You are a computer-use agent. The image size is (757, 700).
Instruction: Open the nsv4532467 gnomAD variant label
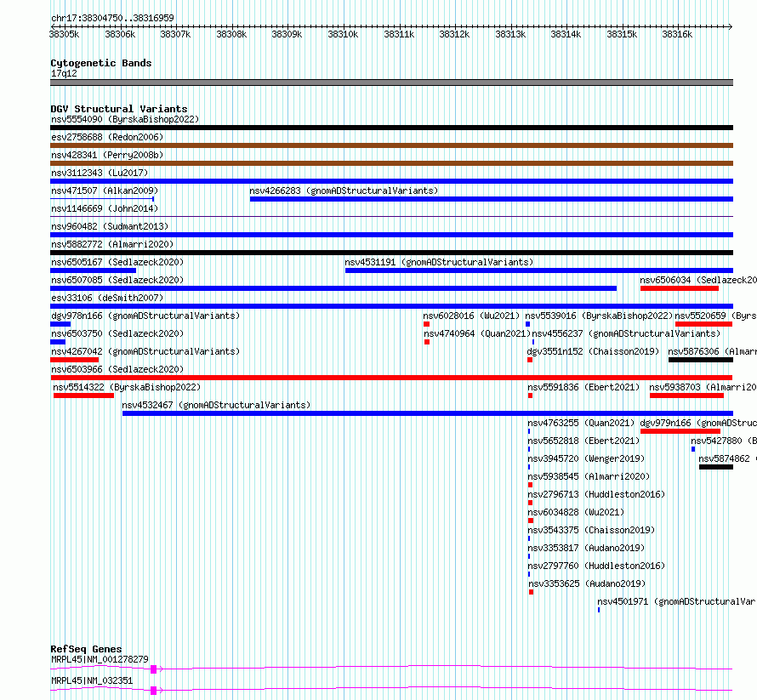[216, 405]
